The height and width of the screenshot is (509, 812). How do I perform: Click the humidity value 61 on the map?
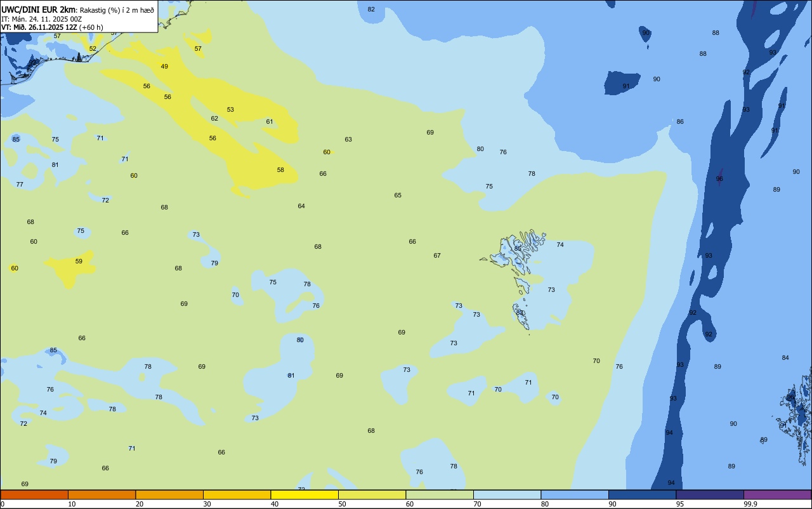(x=270, y=122)
